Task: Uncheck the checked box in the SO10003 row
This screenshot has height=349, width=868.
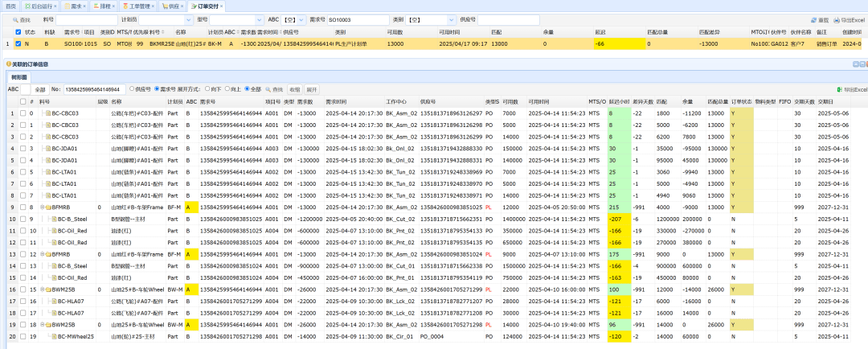Action: pyautogui.click(x=18, y=43)
